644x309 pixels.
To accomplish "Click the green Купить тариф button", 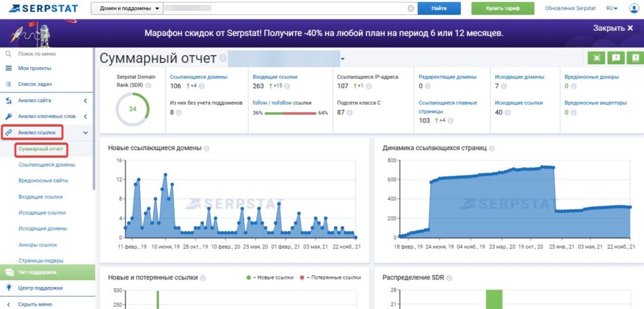I will pos(502,8).
